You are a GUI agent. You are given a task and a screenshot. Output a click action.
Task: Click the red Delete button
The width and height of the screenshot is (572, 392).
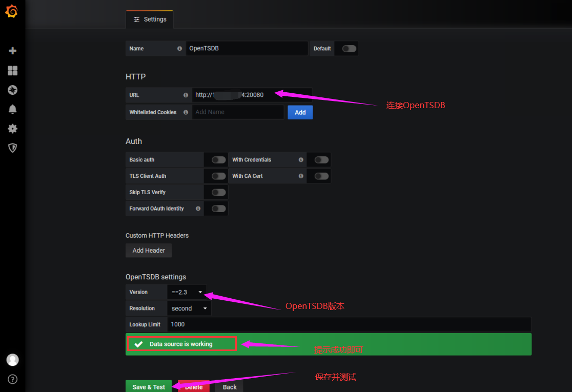click(x=194, y=387)
